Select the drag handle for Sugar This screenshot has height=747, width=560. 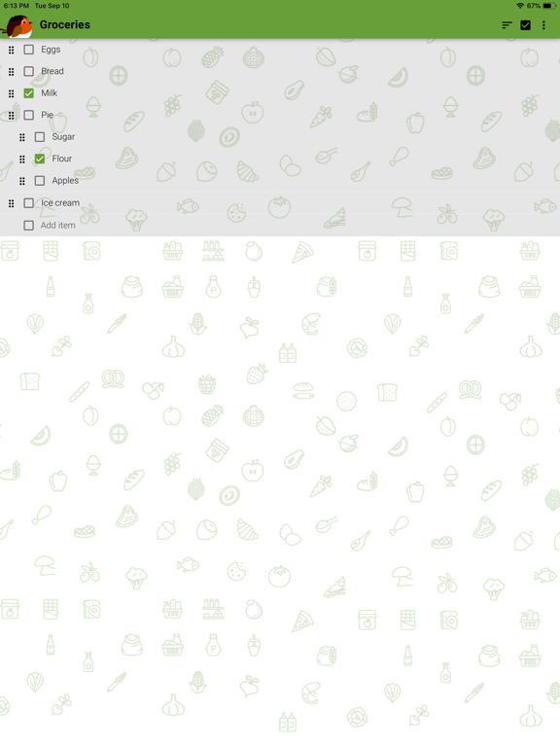tap(22, 137)
